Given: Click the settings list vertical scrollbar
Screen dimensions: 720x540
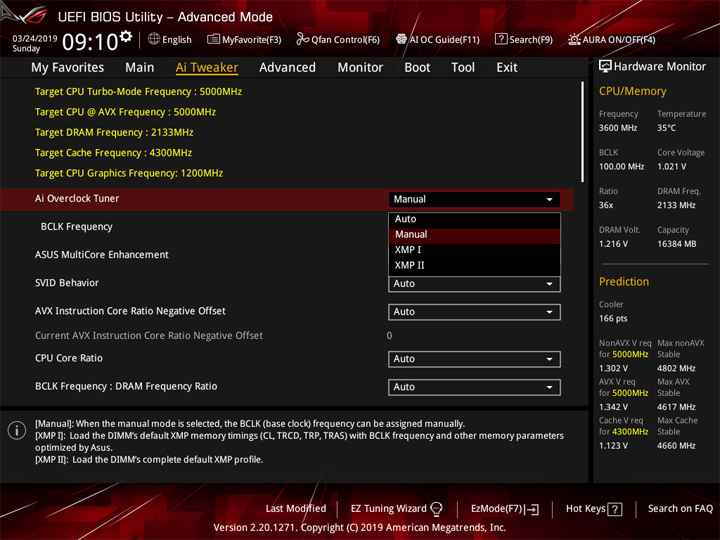Looking at the screenshot, I should click(583, 131).
